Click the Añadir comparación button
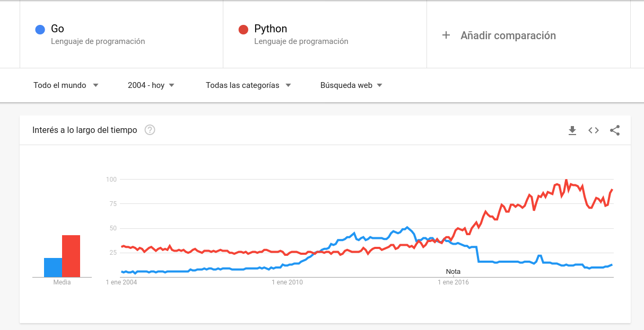Viewport: 644px width, 330px height. (508, 35)
